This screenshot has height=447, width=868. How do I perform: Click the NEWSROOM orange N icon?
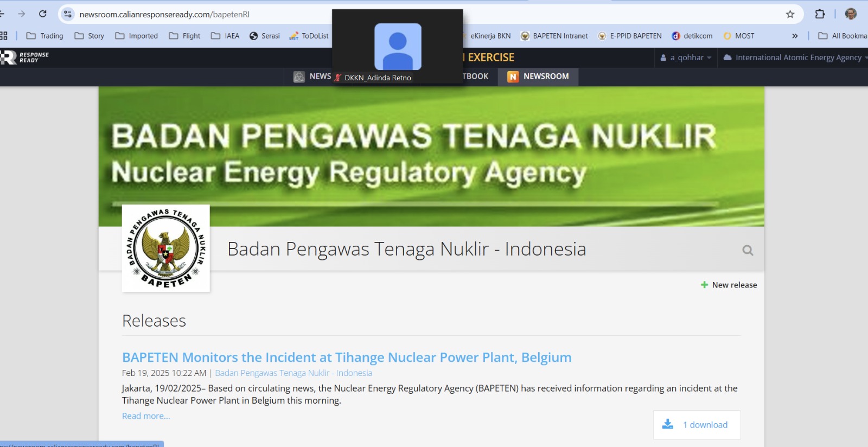pos(513,76)
